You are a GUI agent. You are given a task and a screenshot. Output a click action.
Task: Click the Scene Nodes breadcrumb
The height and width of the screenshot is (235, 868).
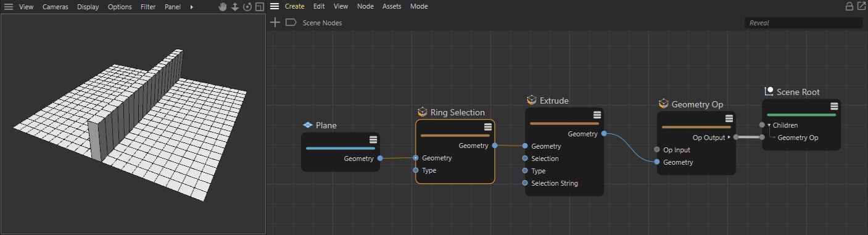[x=322, y=23]
